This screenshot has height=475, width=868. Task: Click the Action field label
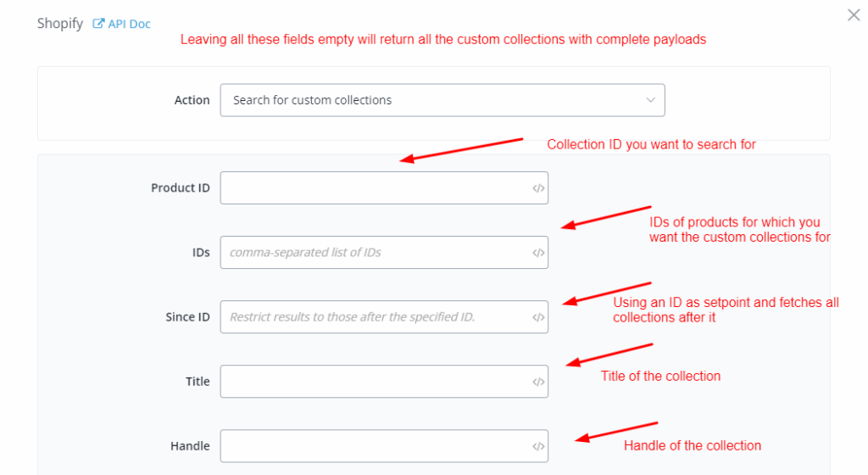coord(192,100)
